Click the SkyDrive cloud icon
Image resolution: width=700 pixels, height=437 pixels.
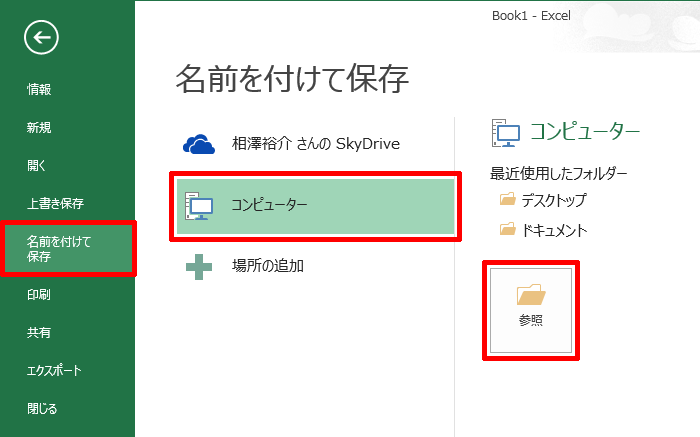point(199,144)
